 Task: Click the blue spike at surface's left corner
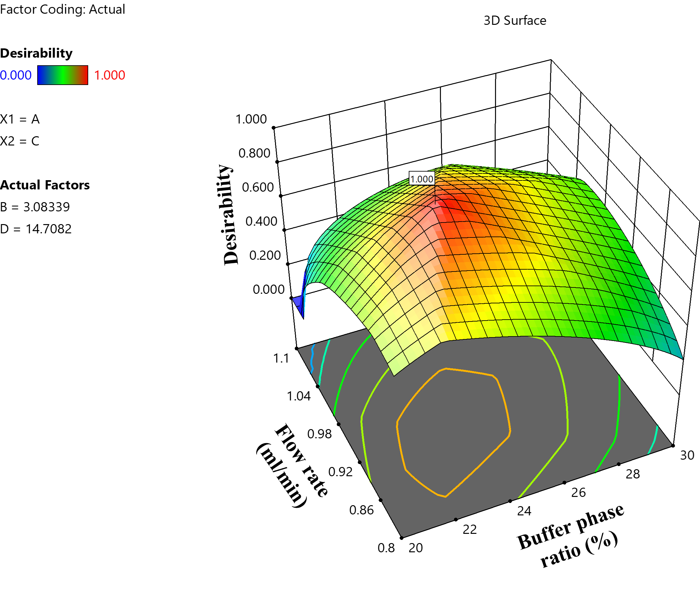(x=299, y=302)
